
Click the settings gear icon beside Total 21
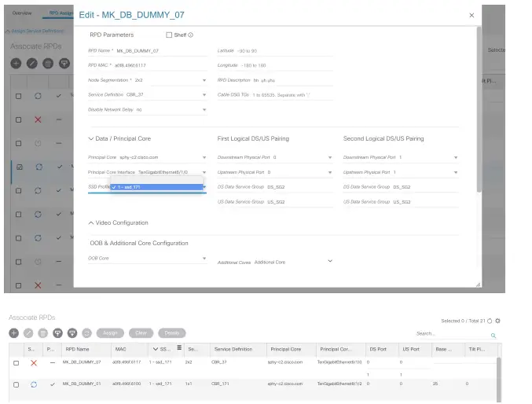click(x=497, y=321)
